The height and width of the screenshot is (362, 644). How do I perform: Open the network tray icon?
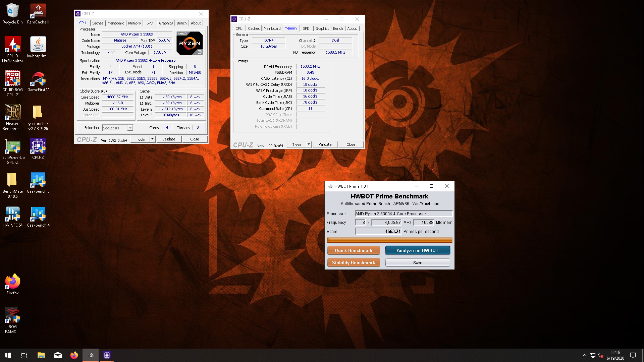pyautogui.click(x=592, y=355)
